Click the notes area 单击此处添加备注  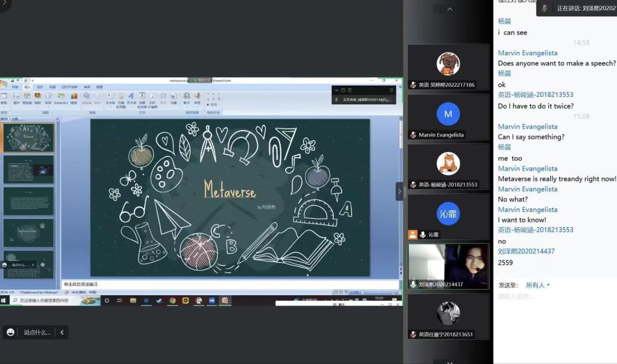pyautogui.click(x=229, y=284)
